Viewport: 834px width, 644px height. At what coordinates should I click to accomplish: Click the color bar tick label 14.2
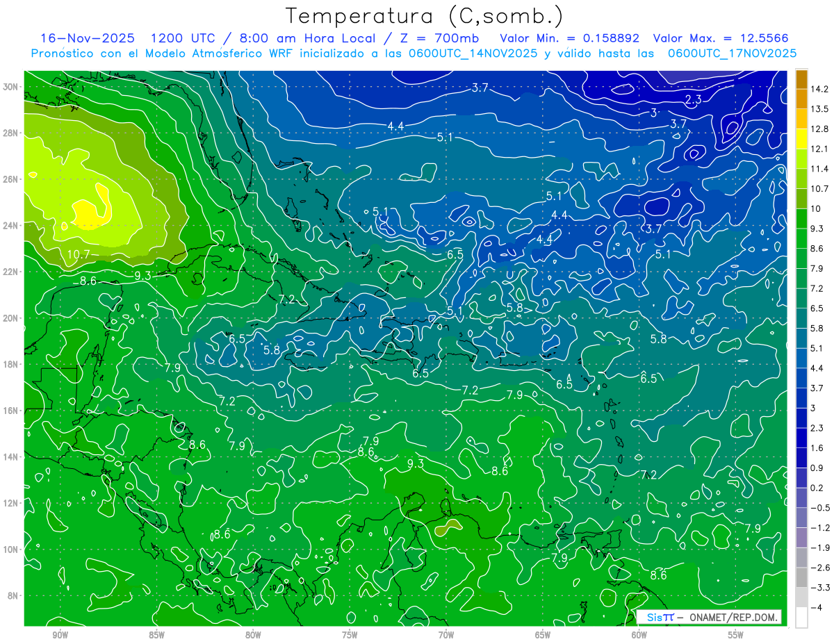tap(821, 89)
